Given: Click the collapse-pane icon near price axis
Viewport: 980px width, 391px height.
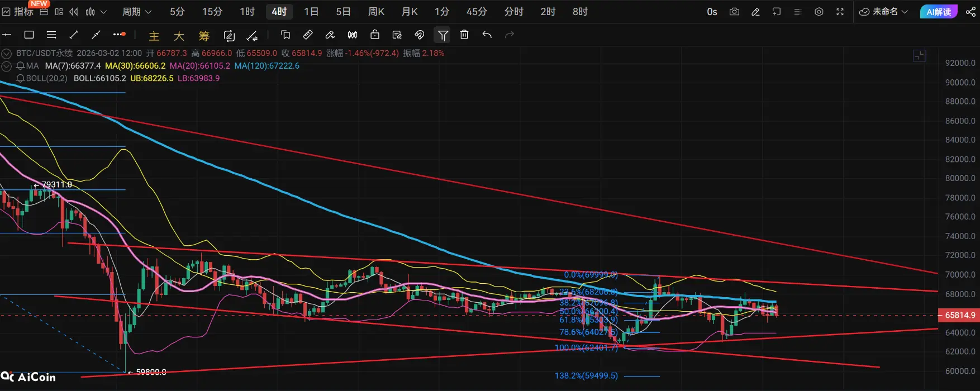Looking at the screenshot, I should coord(920,55).
